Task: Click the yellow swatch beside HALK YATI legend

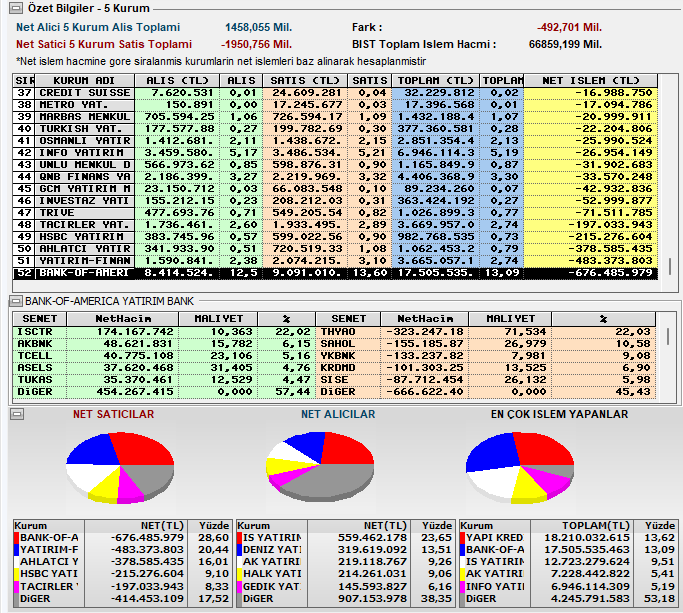Action: coord(240,574)
